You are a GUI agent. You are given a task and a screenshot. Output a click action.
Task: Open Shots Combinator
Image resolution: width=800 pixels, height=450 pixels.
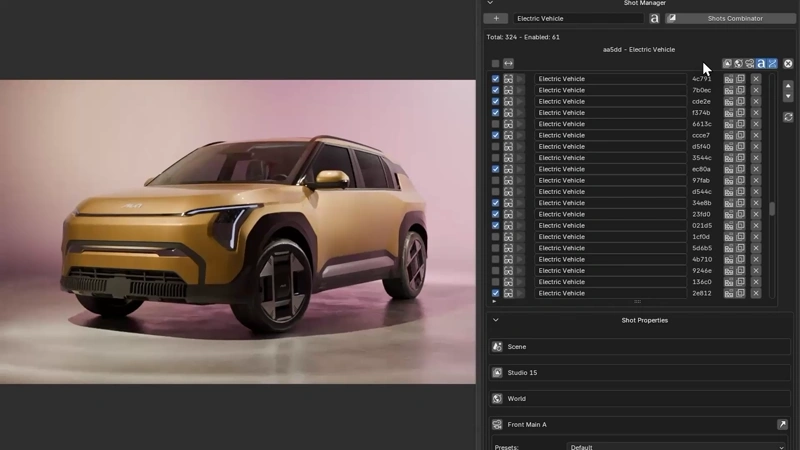730,18
